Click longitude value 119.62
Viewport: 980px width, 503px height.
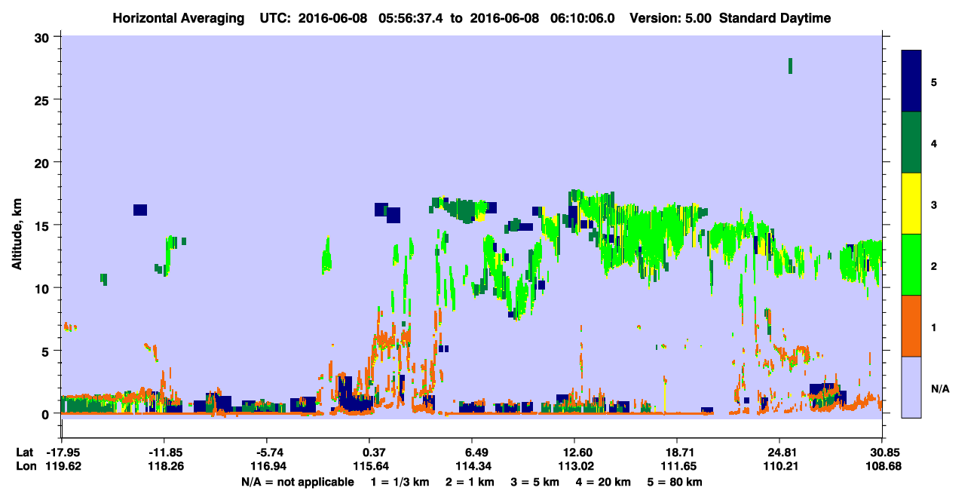[x=62, y=466]
